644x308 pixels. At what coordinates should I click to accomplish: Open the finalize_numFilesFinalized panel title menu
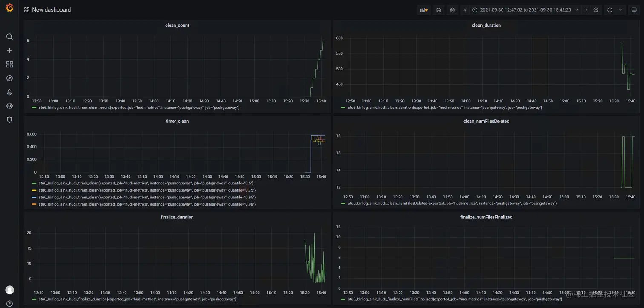(x=486, y=217)
